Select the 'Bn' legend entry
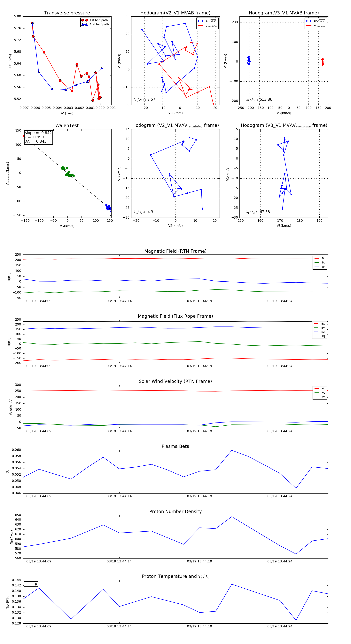351x644 pixels. tap(320, 267)
